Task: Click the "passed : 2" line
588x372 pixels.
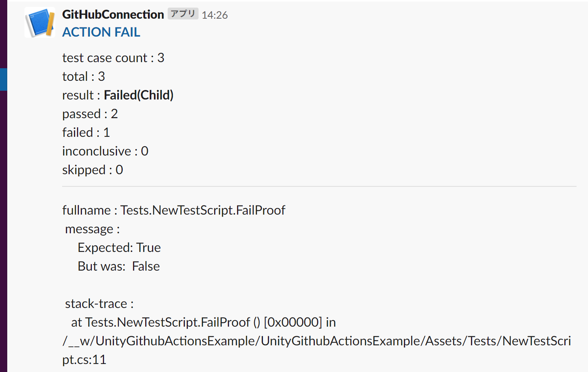Action: 90,114
